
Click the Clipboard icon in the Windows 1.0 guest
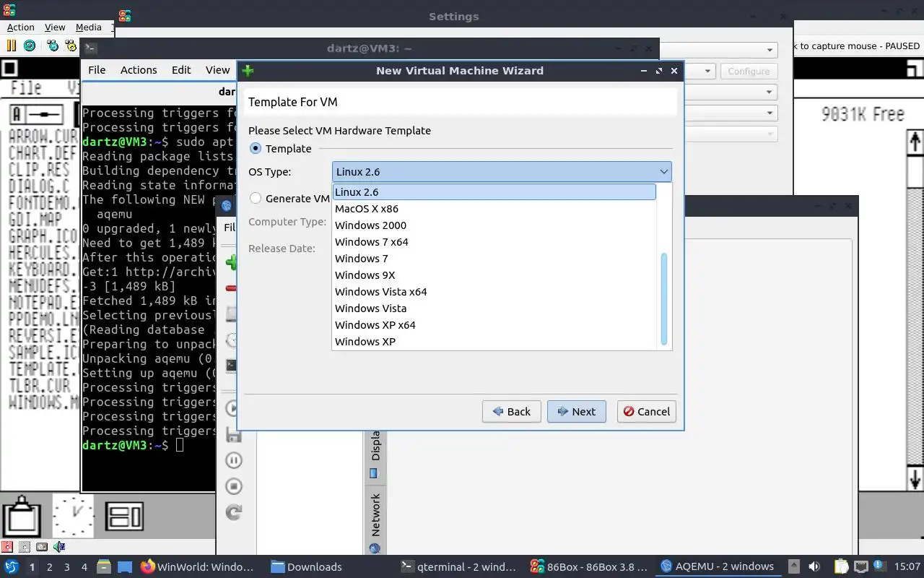pos(21,516)
